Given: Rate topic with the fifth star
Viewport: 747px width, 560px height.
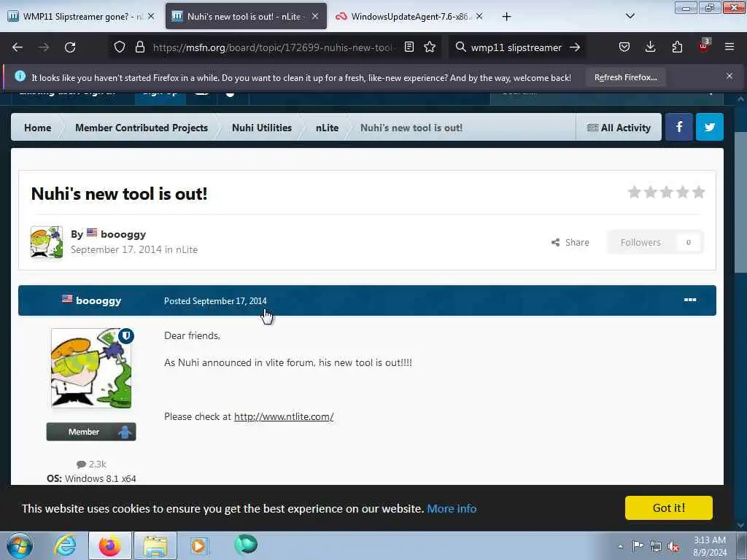Looking at the screenshot, I should [x=698, y=192].
